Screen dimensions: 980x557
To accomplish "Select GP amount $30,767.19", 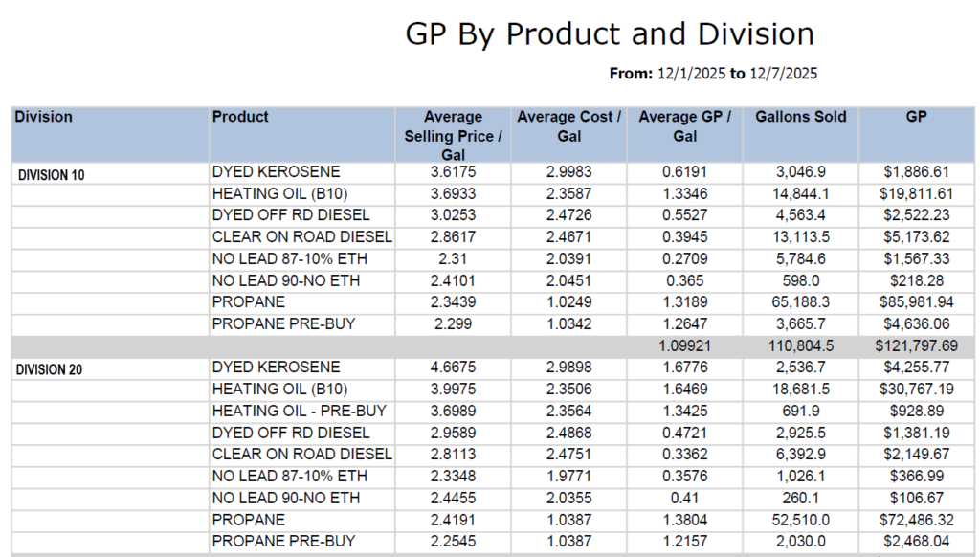I will 916,389.
